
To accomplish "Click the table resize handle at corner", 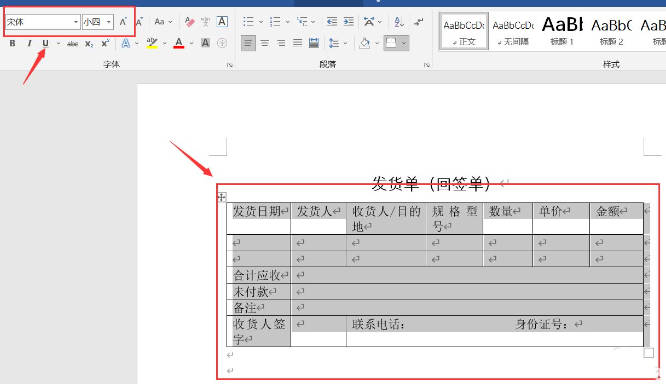I will click(x=649, y=353).
